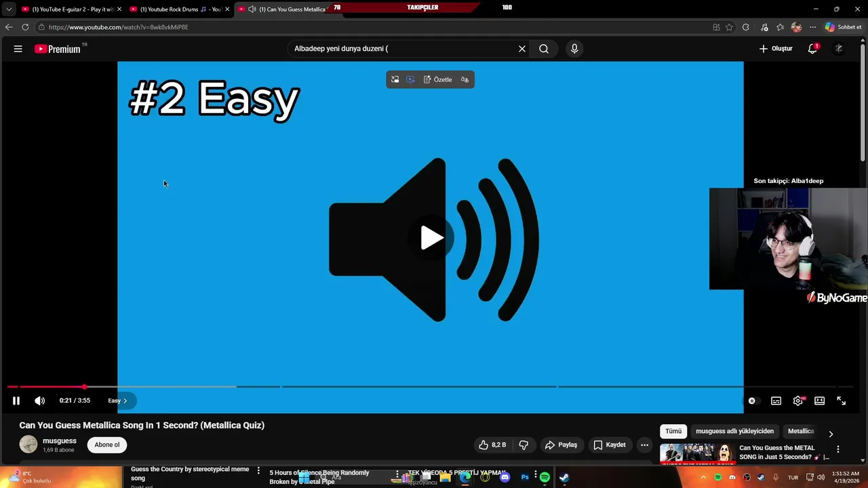This screenshot has width=868, height=488.
Task: Select the Tümü filter chip
Action: [673, 431]
